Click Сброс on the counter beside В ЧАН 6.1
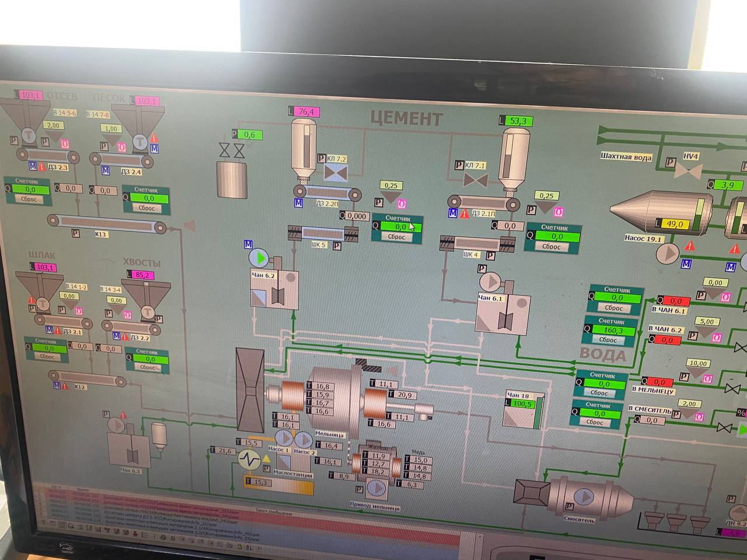 pyautogui.click(x=613, y=307)
